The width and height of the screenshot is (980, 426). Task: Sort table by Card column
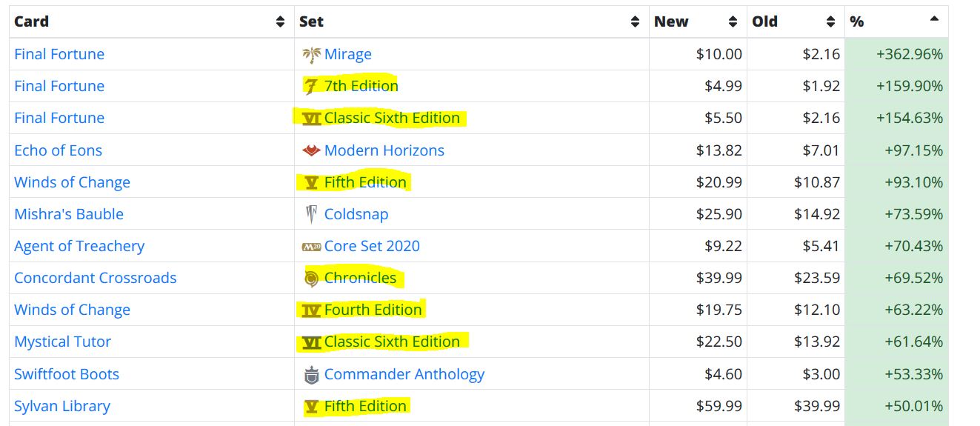tap(280, 22)
